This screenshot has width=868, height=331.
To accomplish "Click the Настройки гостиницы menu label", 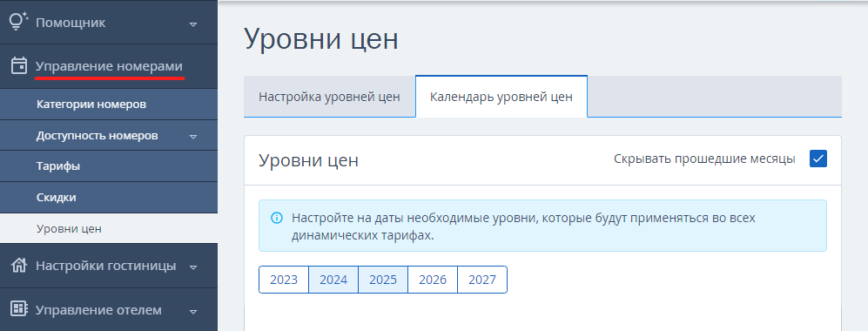I will click(x=105, y=266).
